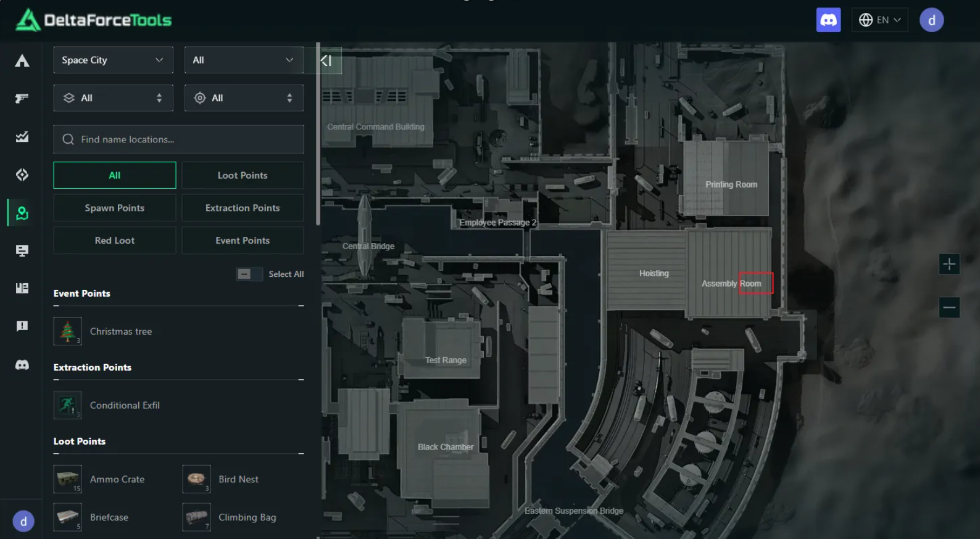Open the stats chart icon in sidebar

click(x=22, y=137)
